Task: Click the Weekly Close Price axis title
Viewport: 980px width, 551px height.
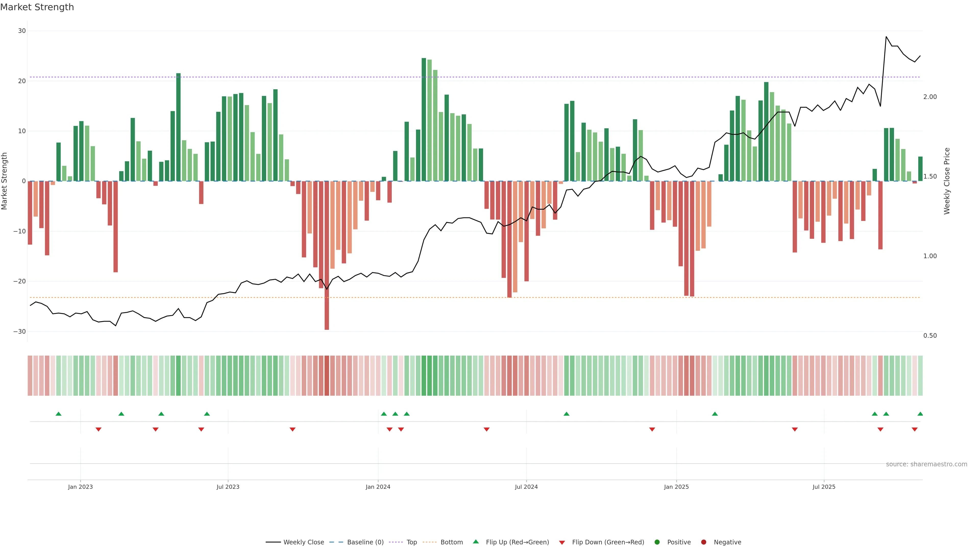Action: coord(947,181)
